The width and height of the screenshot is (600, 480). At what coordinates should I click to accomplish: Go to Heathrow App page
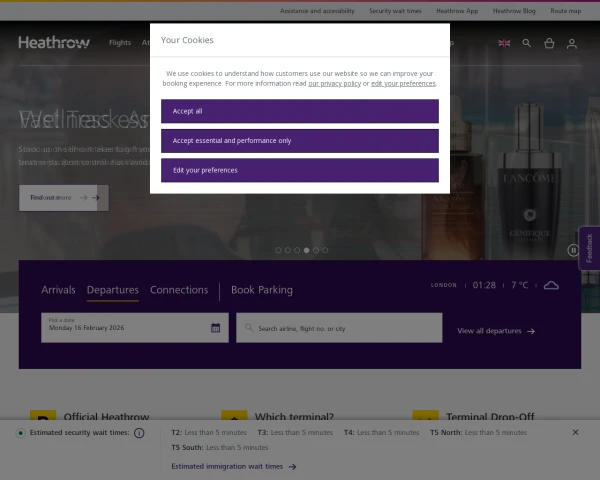(x=457, y=11)
